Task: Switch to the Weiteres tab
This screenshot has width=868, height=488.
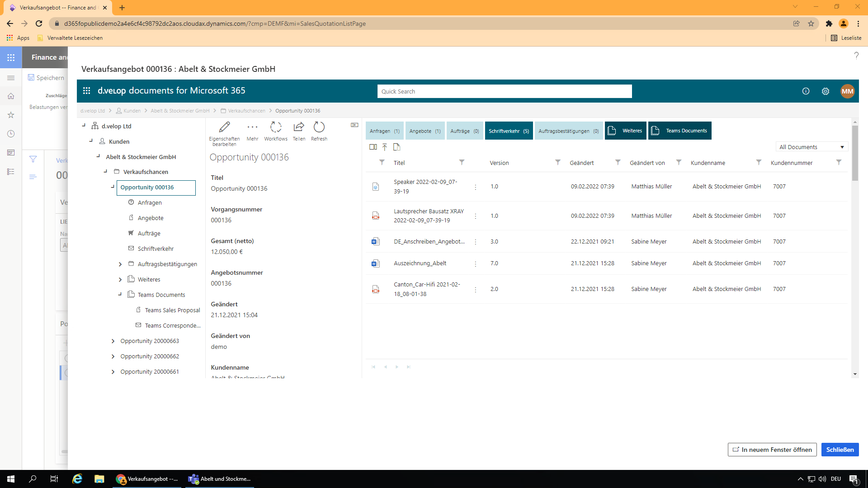Action: pos(626,131)
